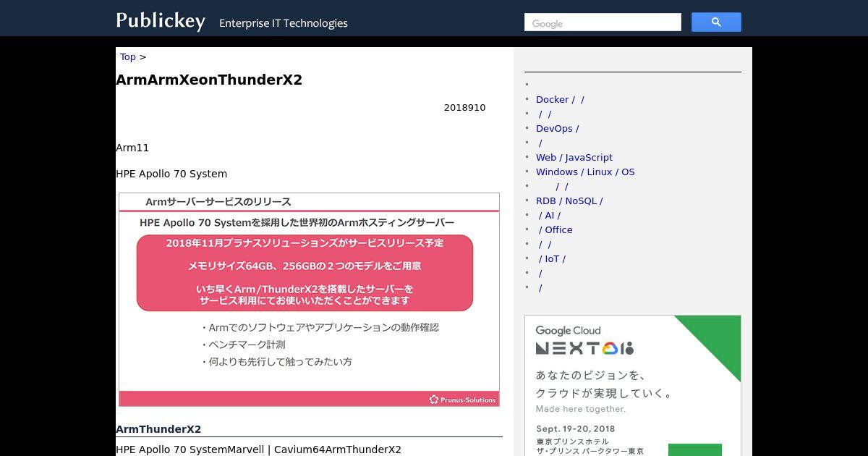Image resolution: width=868 pixels, height=456 pixels.
Task: Click the ArmArmXeonThunderX2 article headline
Action: [x=209, y=80]
